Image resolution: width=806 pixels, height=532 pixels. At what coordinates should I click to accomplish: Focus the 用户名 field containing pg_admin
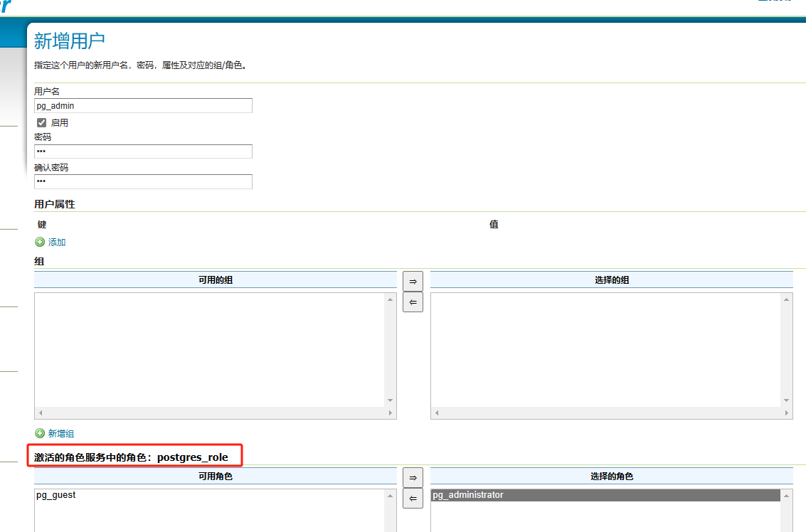[143, 105]
